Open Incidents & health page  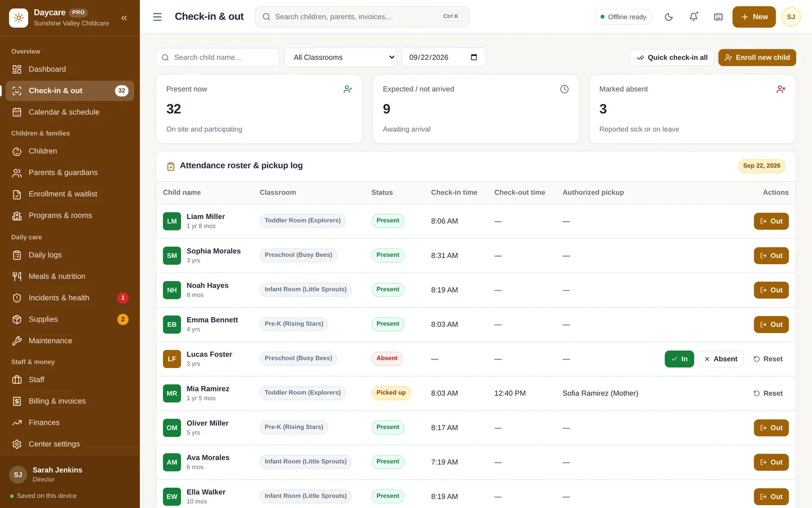point(70,298)
